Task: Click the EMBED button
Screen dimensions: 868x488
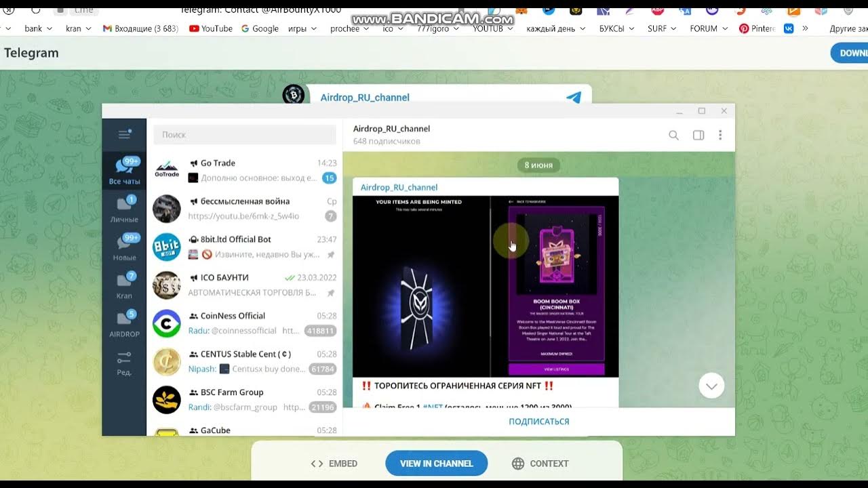Action: point(334,464)
